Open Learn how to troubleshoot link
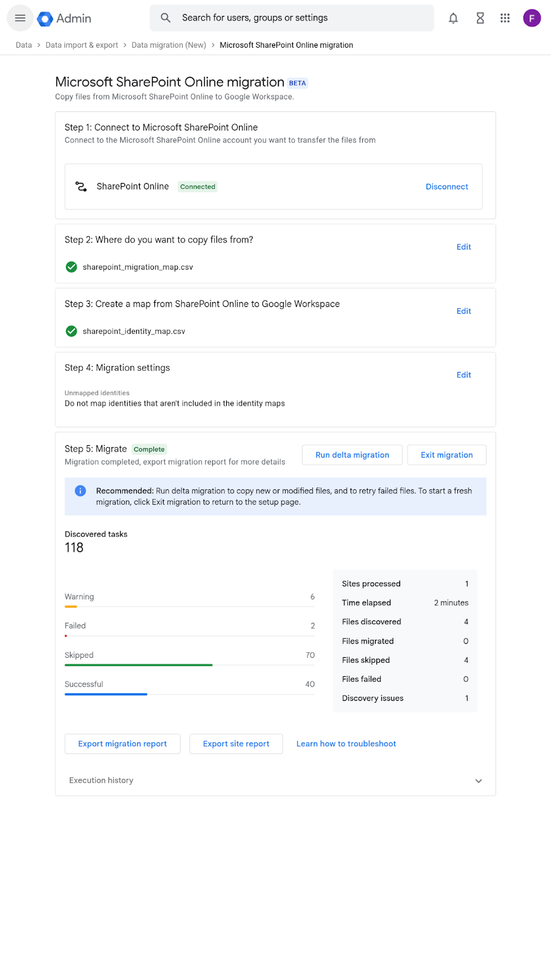Image resolution: width=551 pixels, height=980 pixels. click(346, 744)
